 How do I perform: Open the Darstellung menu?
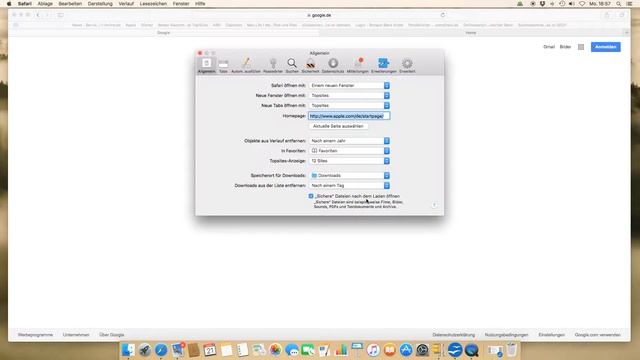click(x=100, y=4)
